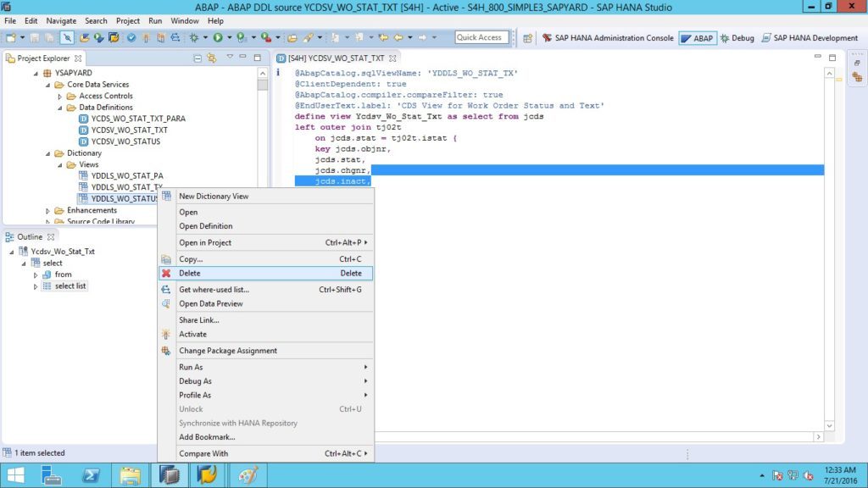Click the green Run toolbar icon

tap(218, 37)
